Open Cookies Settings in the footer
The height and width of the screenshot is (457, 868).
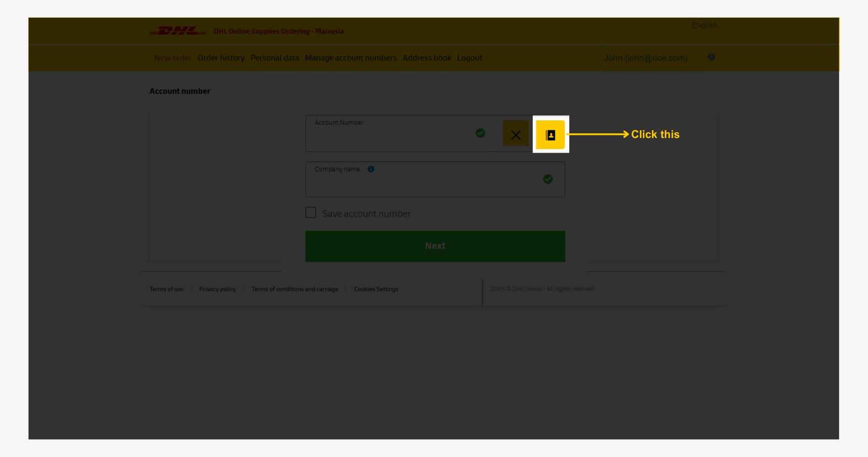(376, 289)
